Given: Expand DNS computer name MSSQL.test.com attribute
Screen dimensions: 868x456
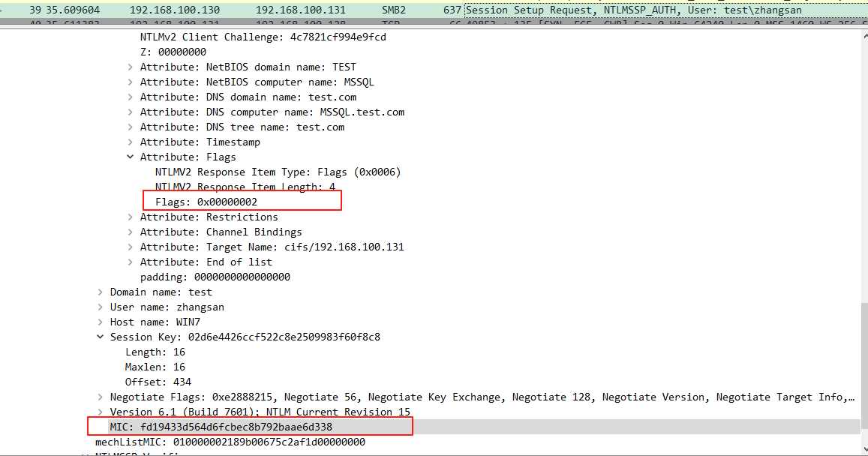Looking at the screenshot, I should pos(131,112).
